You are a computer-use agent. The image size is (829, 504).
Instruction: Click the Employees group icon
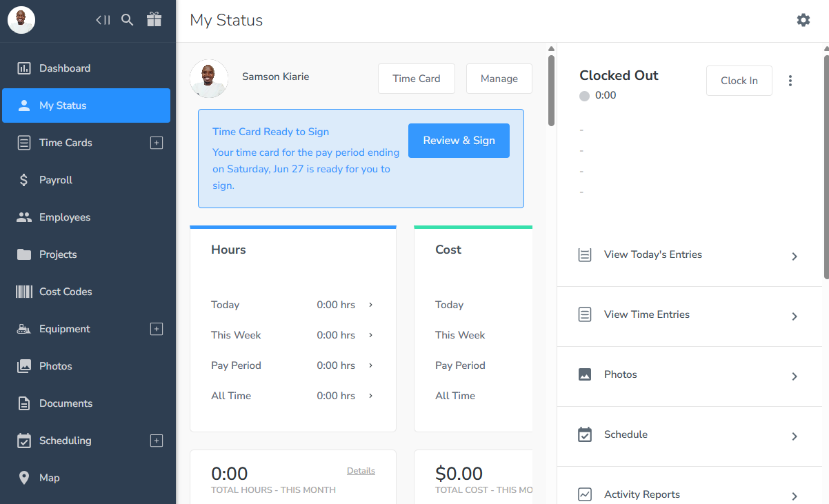[x=24, y=217]
